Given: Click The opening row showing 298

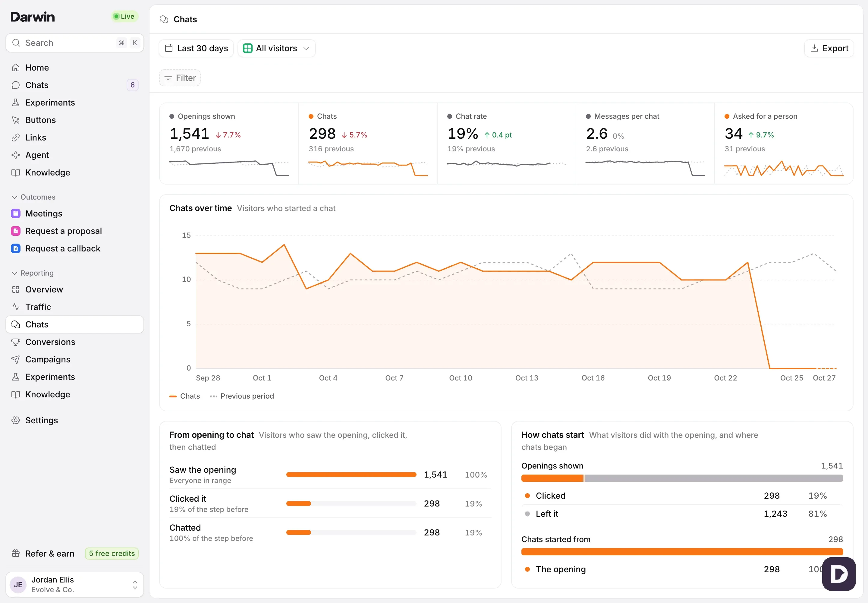Looking at the screenshot, I should click(x=682, y=569).
